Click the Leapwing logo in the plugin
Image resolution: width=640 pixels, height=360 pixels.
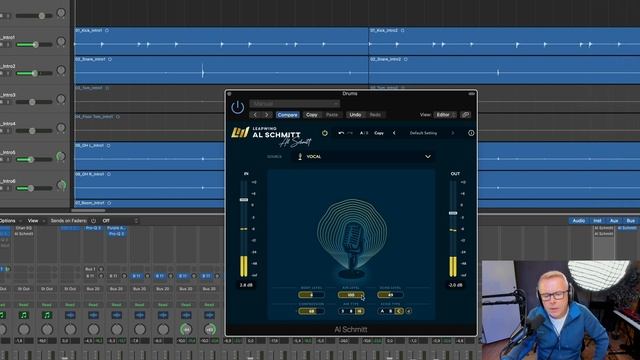tap(240, 132)
